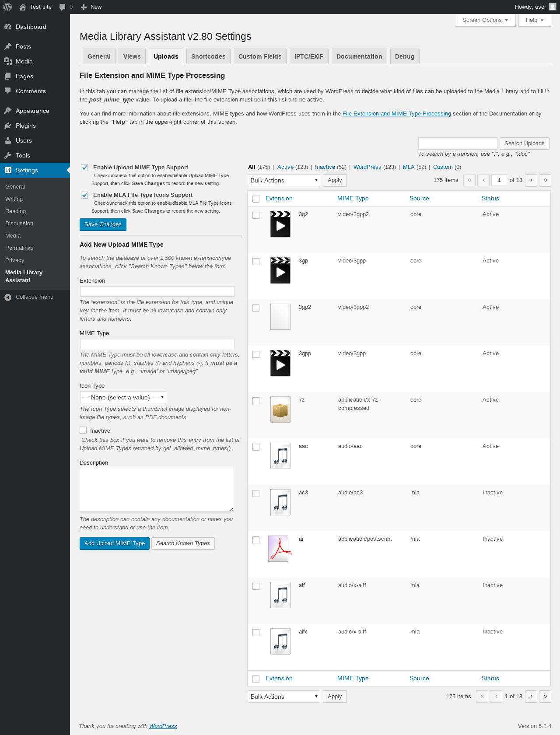The width and height of the screenshot is (560, 735).
Task: Open the comments bubble icon in admin bar
Action: point(62,7)
